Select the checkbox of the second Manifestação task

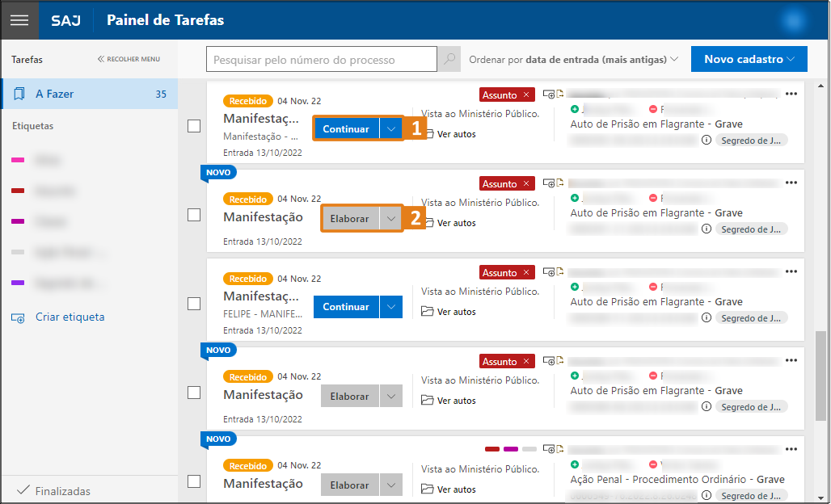click(x=194, y=215)
